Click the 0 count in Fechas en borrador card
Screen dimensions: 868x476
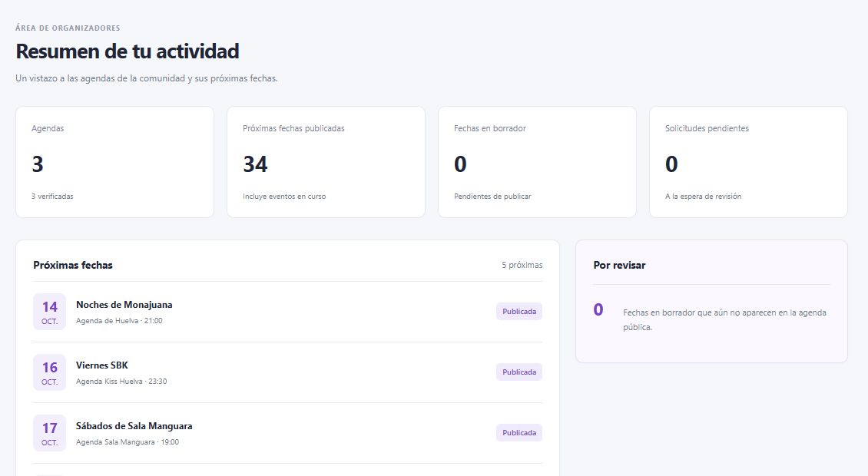tap(460, 164)
